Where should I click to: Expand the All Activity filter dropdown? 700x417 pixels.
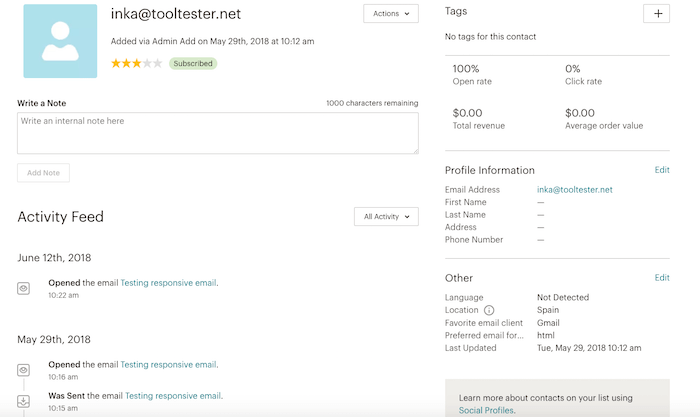(386, 216)
